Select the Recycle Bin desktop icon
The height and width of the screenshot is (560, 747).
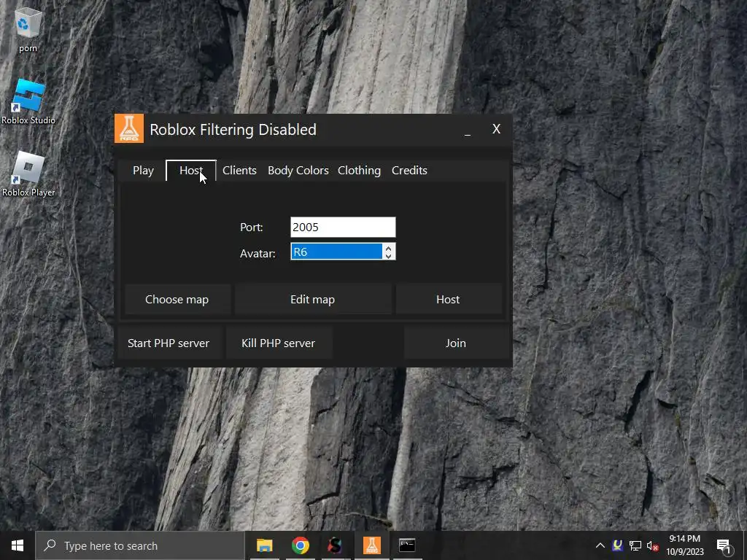(x=28, y=29)
